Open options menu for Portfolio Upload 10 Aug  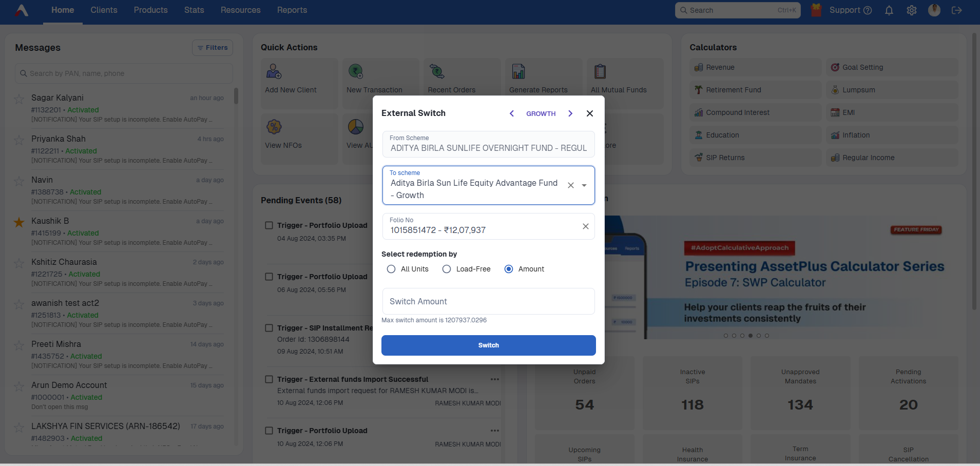point(495,431)
